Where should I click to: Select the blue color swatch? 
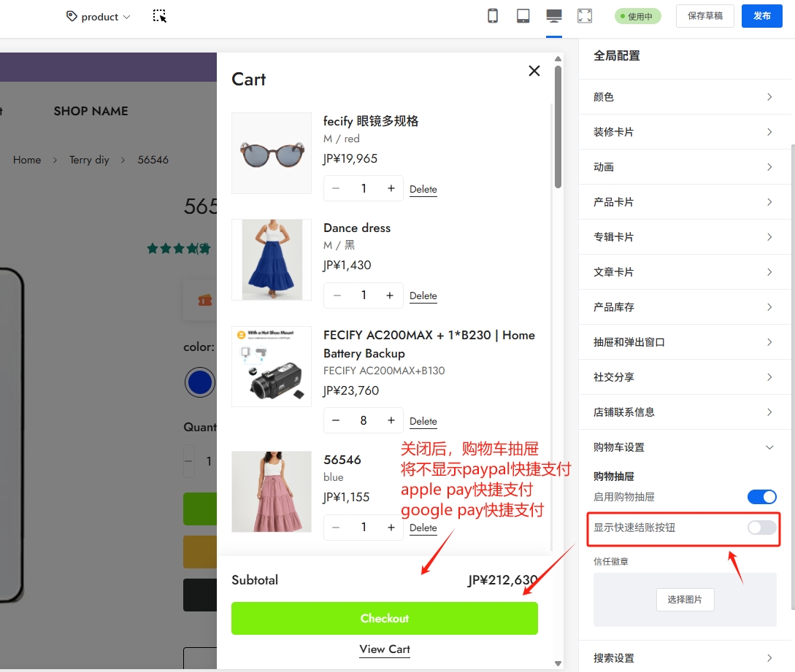[200, 382]
